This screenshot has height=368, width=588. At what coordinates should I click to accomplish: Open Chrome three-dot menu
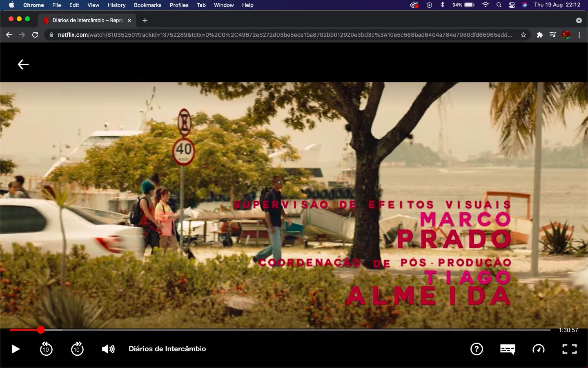[x=579, y=35]
